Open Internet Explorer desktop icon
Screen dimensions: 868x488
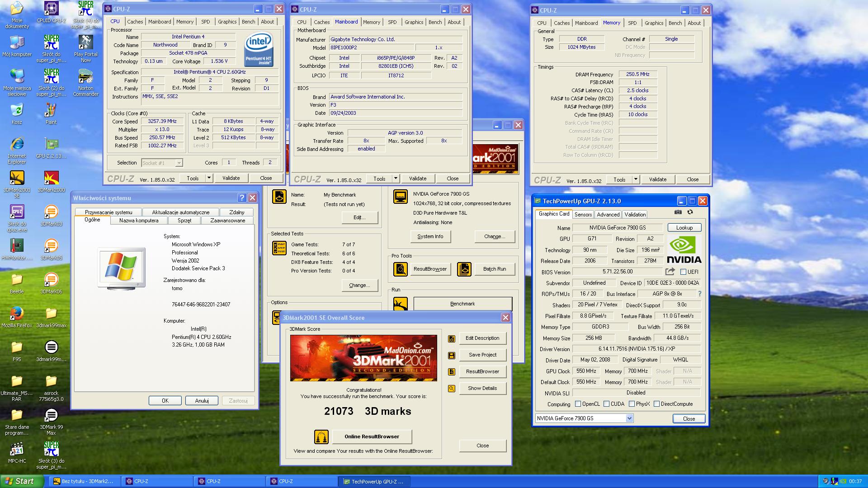tap(17, 150)
